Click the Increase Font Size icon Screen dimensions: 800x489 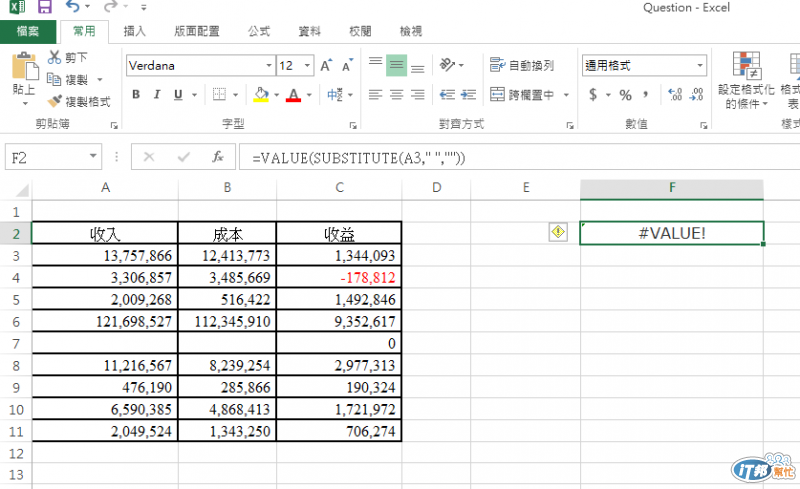(x=326, y=65)
